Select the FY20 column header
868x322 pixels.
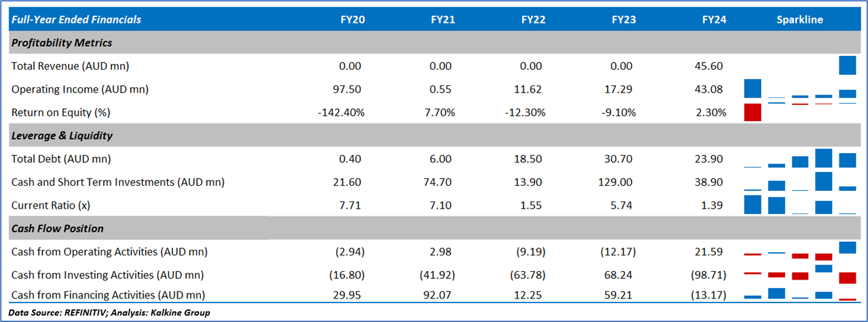[352, 20]
